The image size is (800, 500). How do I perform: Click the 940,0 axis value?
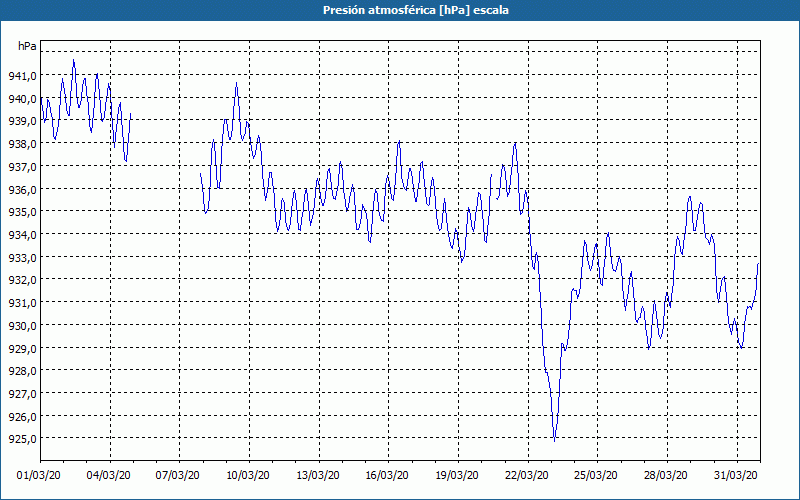(22, 98)
